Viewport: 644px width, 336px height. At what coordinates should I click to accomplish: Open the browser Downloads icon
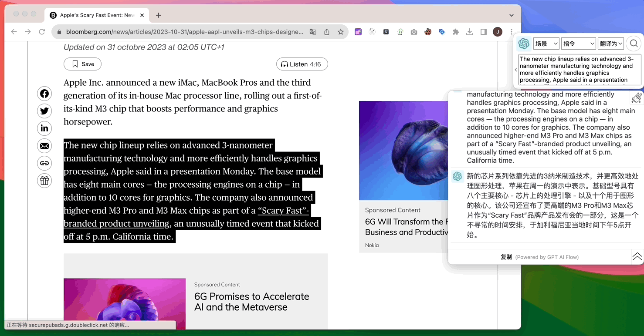[x=470, y=32]
